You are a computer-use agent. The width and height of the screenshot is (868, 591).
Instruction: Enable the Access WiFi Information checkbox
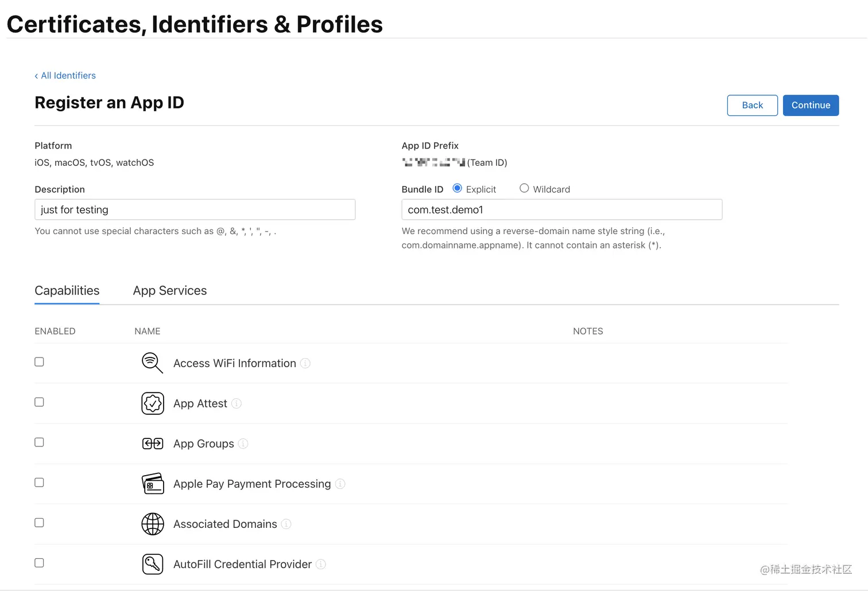point(39,362)
